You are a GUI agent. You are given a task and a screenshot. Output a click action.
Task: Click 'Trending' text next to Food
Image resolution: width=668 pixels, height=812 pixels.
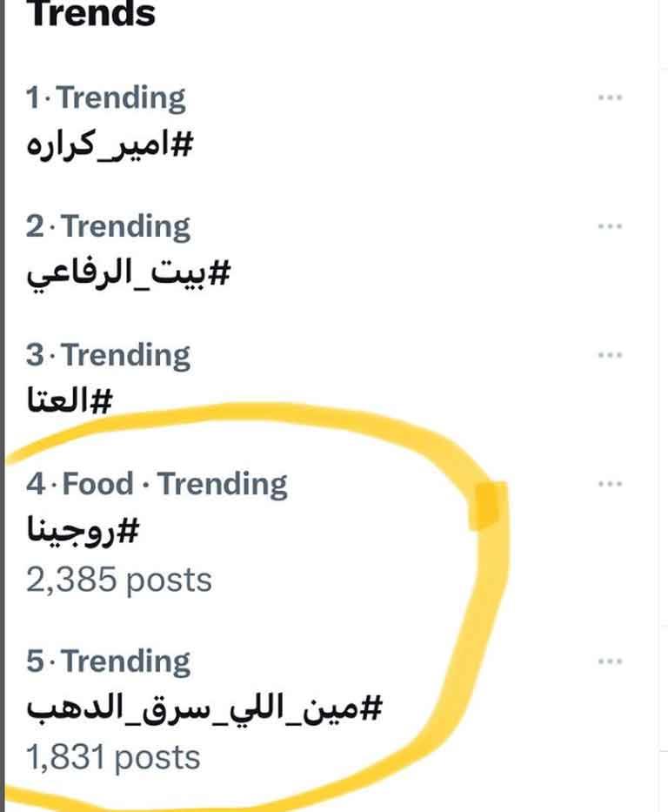(x=222, y=484)
